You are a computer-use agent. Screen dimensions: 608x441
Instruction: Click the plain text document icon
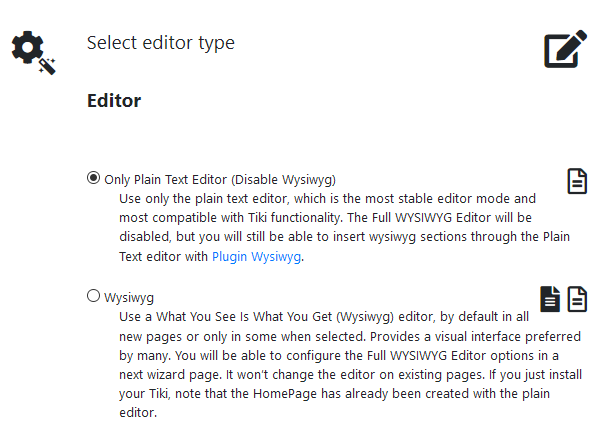point(577,181)
